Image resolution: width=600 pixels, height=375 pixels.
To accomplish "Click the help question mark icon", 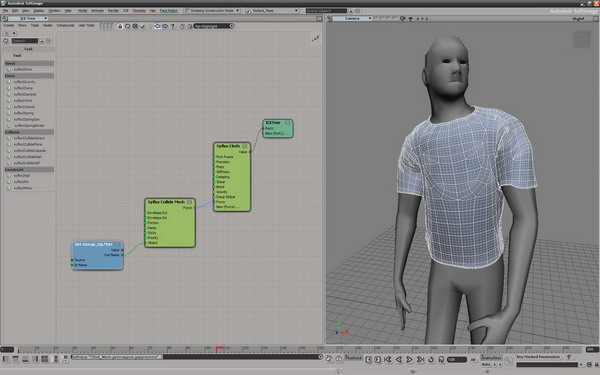I will (x=173, y=26).
